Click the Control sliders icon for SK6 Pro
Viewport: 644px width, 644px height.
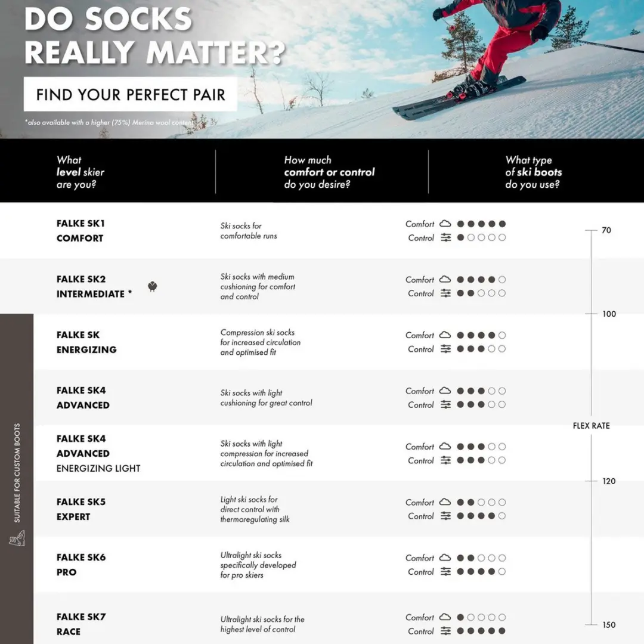pyautogui.click(x=445, y=571)
